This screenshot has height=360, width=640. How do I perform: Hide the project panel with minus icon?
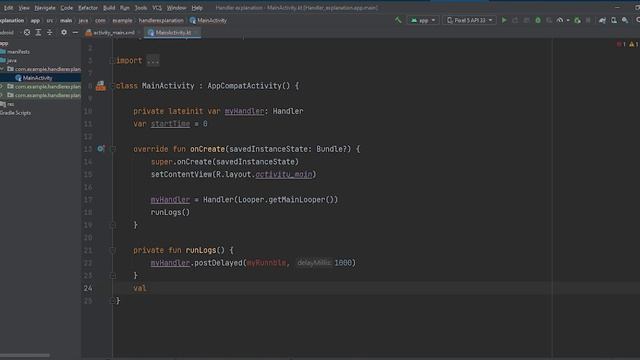(x=76, y=32)
